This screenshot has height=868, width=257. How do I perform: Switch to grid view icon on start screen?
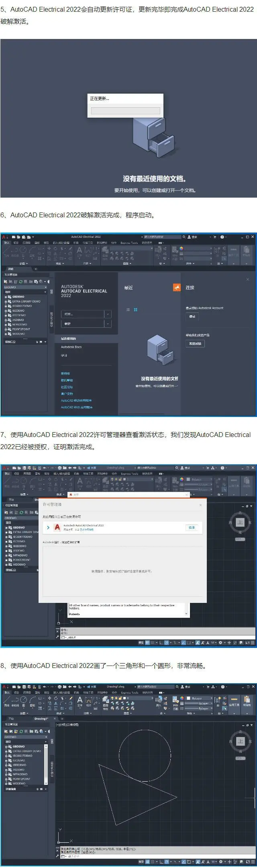coord(136,310)
